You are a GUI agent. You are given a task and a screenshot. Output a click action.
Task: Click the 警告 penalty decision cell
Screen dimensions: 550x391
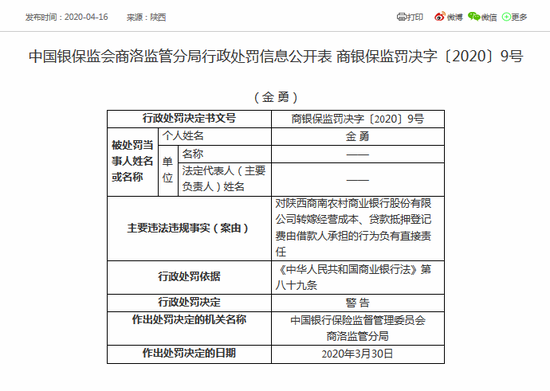[x=358, y=303]
